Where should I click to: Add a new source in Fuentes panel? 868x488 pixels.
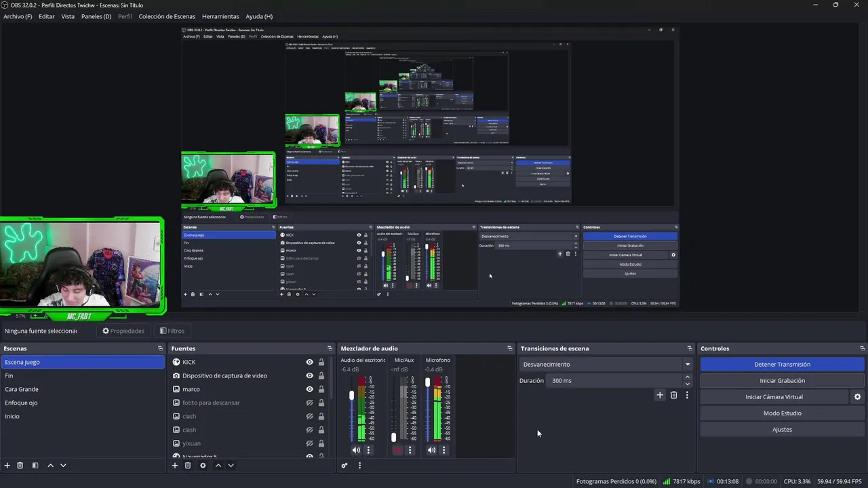tap(175, 466)
